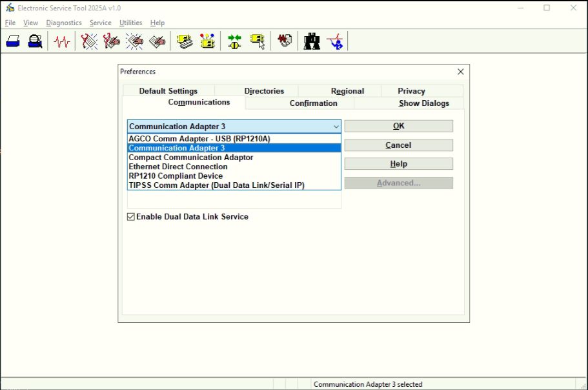This screenshot has width=588, height=390.
Task: Click the ECM selector icon with cursor
Action: 258,41
